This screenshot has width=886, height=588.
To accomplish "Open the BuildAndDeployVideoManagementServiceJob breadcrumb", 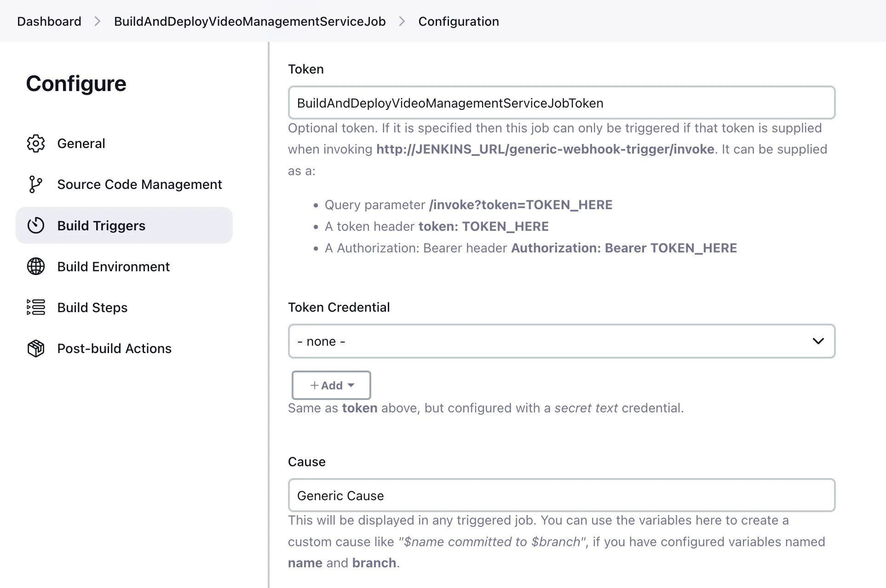I will click(x=250, y=21).
